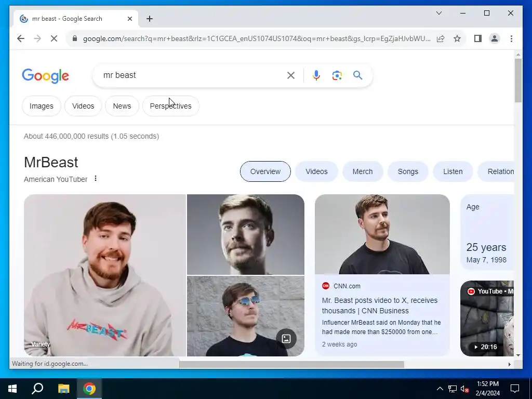Filter results by Perspectives

click(170, 106)
